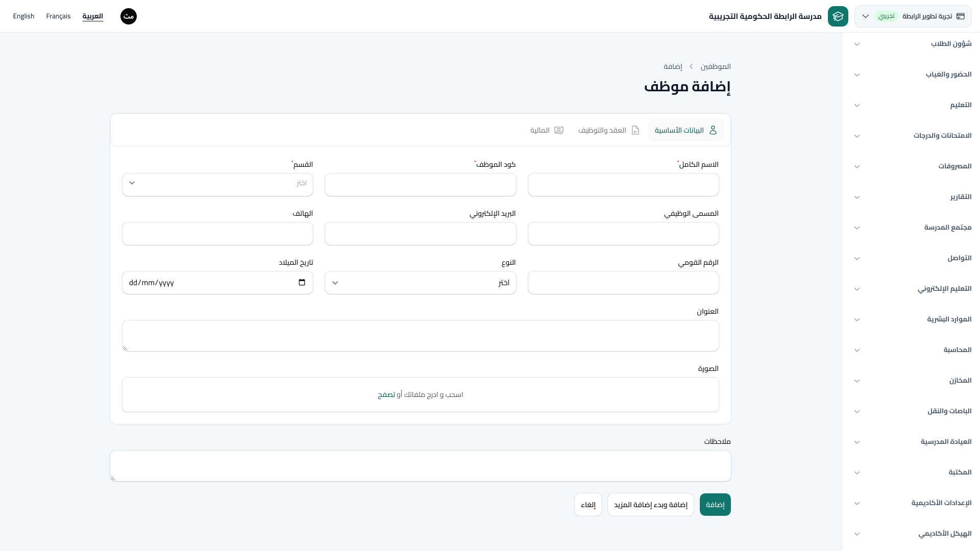Viewport: 980px width, 551px height.
Task: Click into the البريد الإلكتروني field
Action: click(x=420, y=234)
